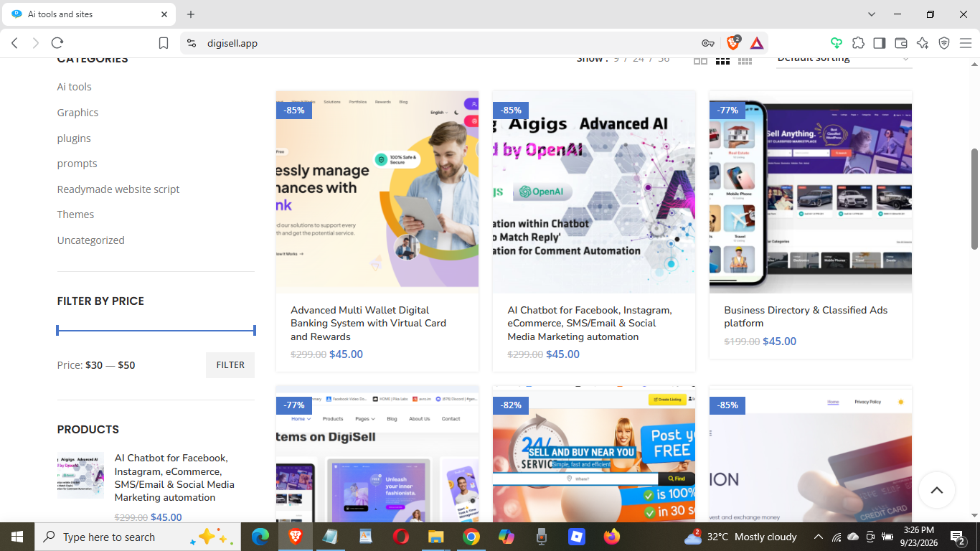
Task: Open 'Business Directory & Classified Ads platform' product
Action: click(x=806, y=316)
